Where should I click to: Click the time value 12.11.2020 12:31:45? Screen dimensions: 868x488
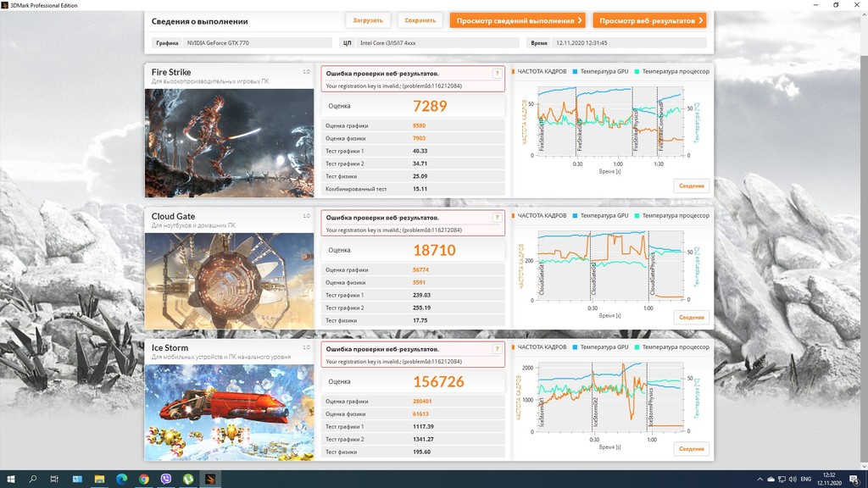(630, 42)
